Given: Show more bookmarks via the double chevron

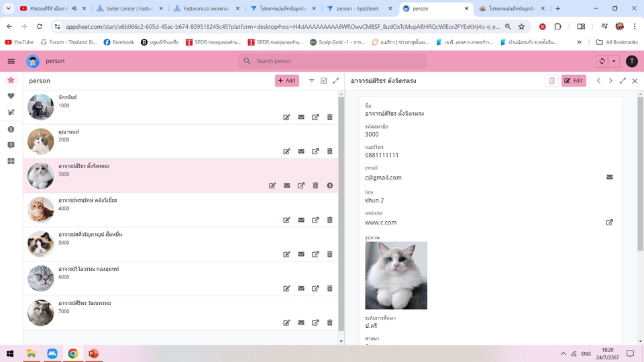Looking at the screenshot, I should point(579,42).
